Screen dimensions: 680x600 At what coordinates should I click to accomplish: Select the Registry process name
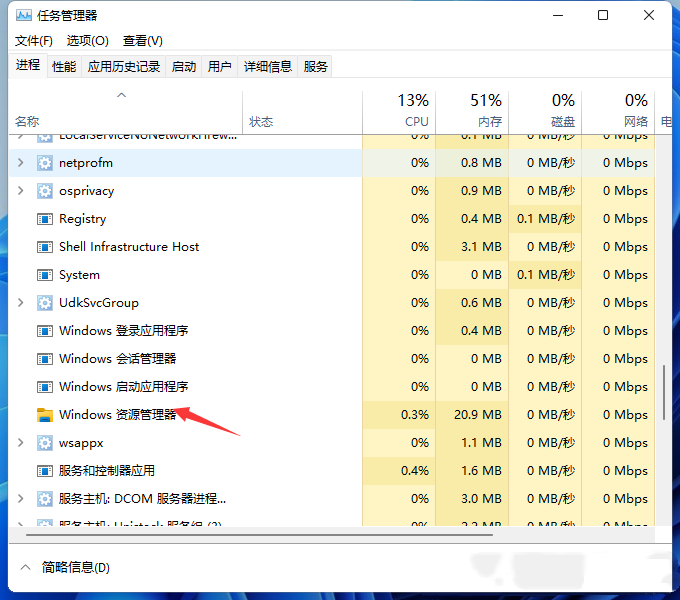click(x=82, y=219)
